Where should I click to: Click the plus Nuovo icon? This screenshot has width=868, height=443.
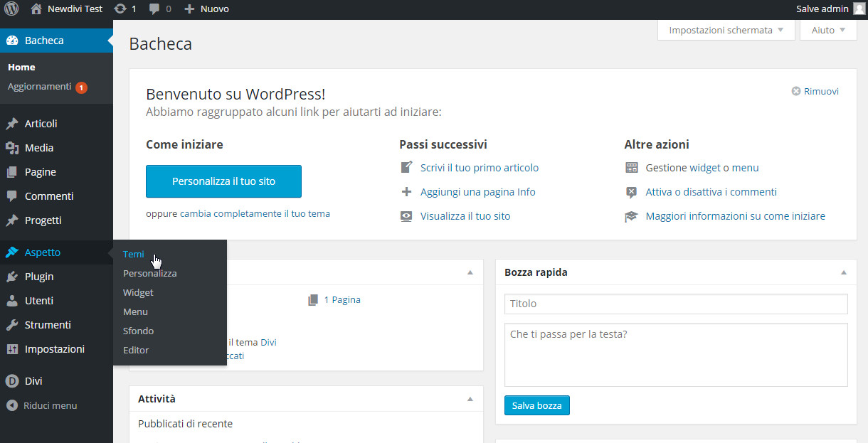pyautogui.click(x=189, y=9)
